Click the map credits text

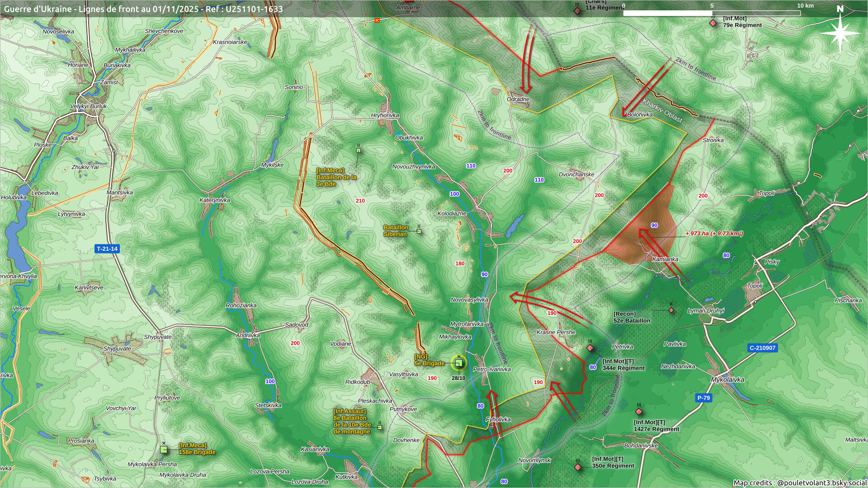799,483
